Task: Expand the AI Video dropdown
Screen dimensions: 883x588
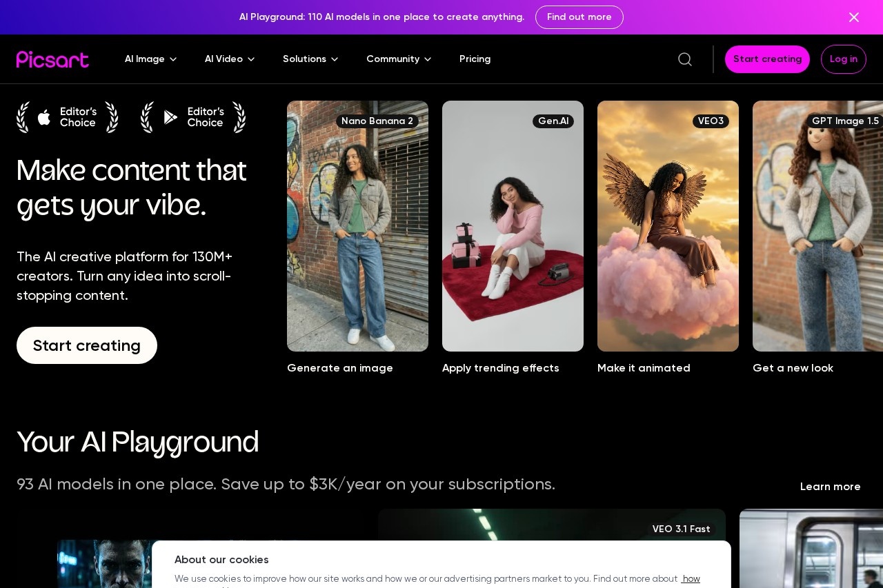Action: coord(230,59)
